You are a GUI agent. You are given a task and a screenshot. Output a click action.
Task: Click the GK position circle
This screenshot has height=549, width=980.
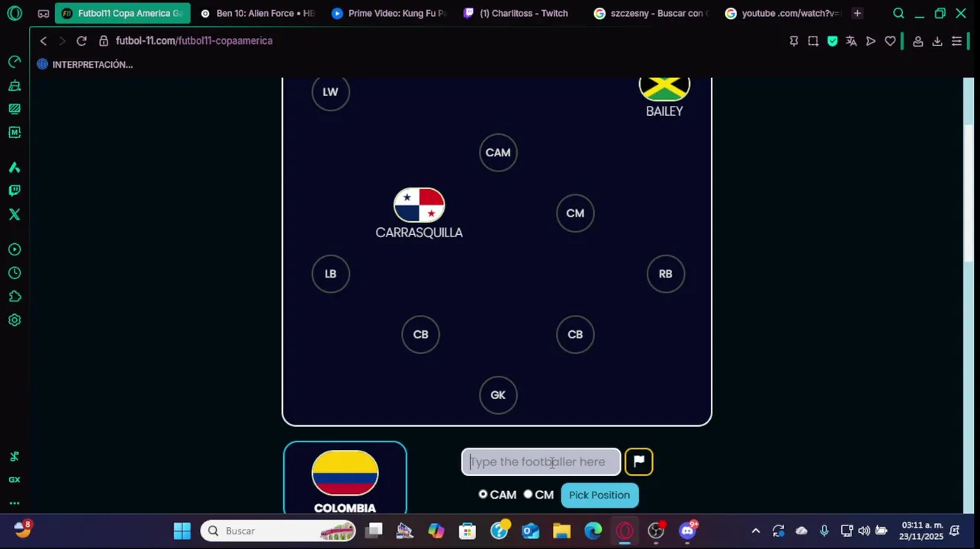tap(498, 395)
